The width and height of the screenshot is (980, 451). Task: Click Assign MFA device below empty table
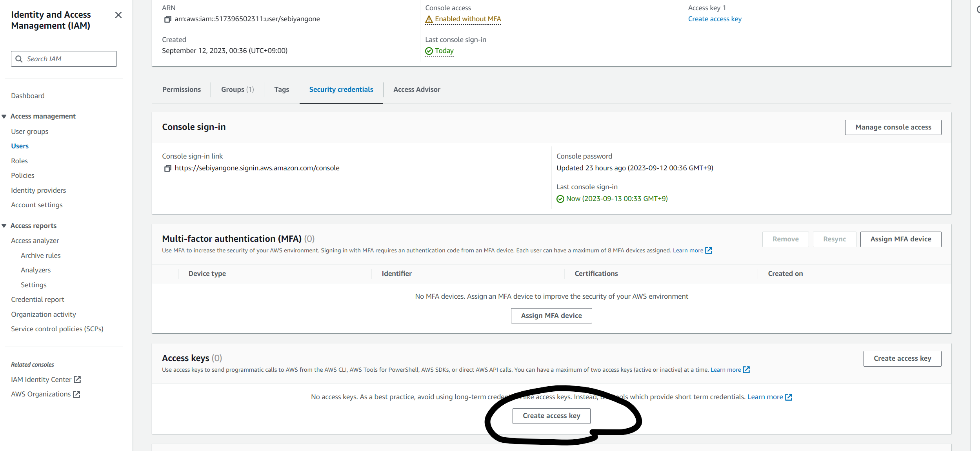point(551,316)
